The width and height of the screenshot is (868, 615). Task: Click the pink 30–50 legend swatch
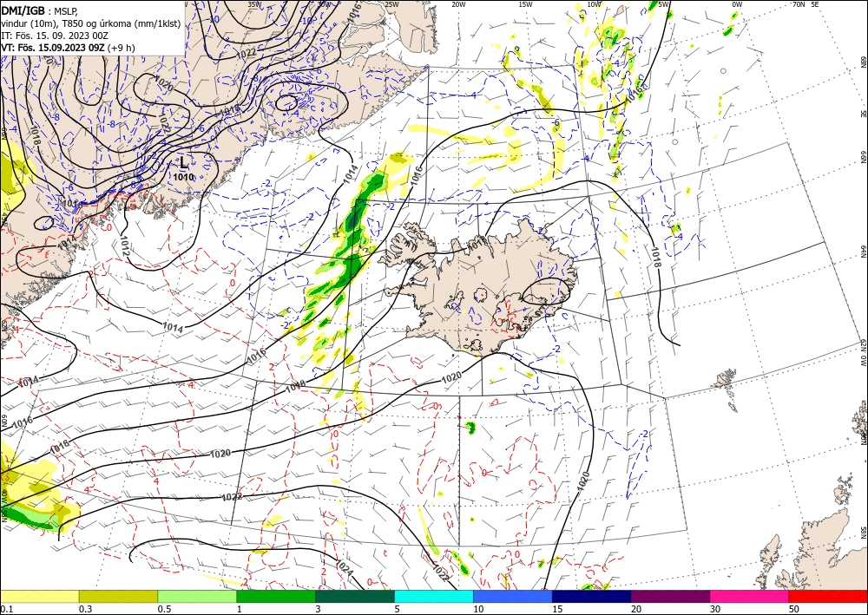pos(750,596)
